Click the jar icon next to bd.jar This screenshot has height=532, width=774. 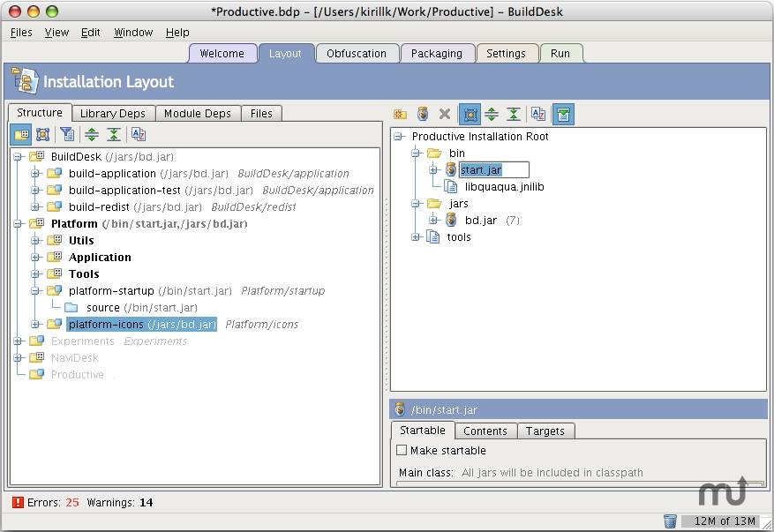pyautogui.click(x=451, y=220)
